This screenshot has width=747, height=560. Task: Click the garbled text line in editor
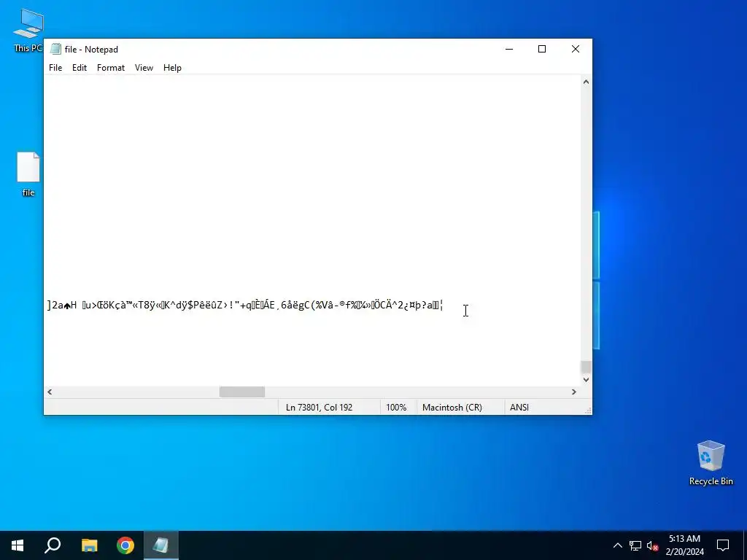pyautogui.click(x=245, y=306)
